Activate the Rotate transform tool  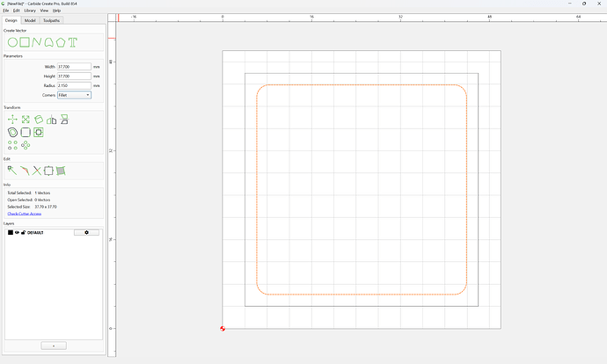click(39, 120)
